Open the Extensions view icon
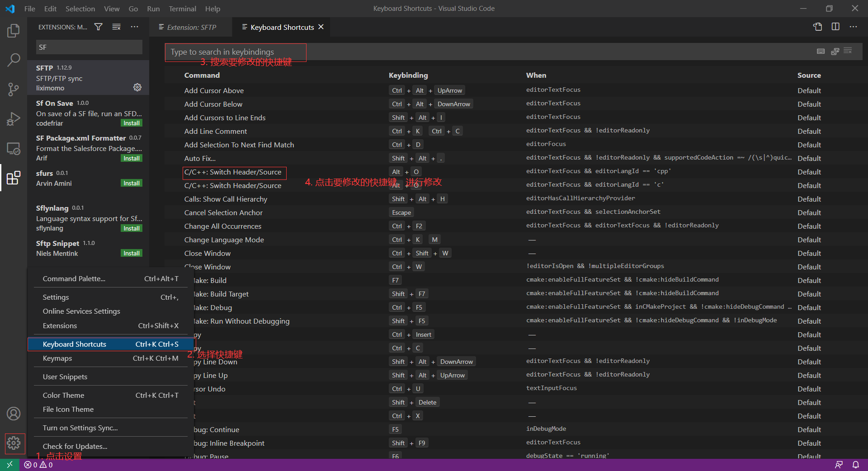The image size is (868, 471). click(x=14, y=178)
